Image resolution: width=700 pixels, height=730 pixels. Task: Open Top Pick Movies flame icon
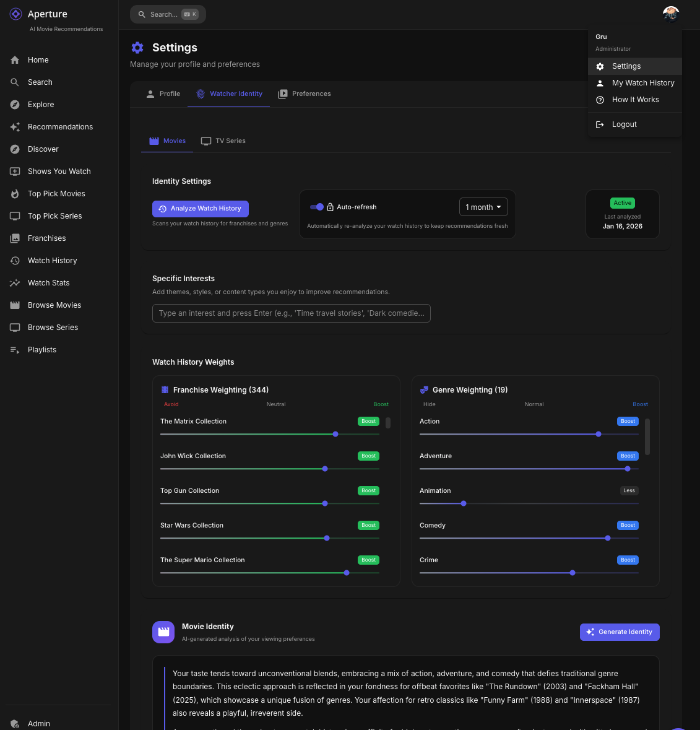pos(15,194)
